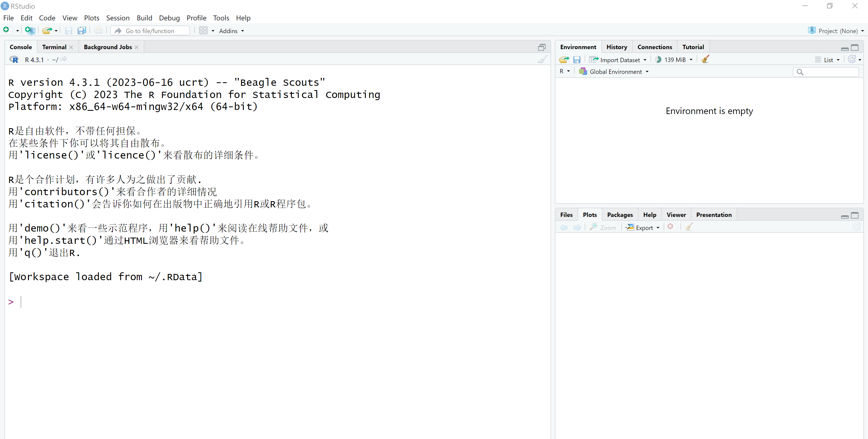The width and height of the screenshot is (868, 439).
Task: Open New File dropdown arrow
Action: point(18,31)
